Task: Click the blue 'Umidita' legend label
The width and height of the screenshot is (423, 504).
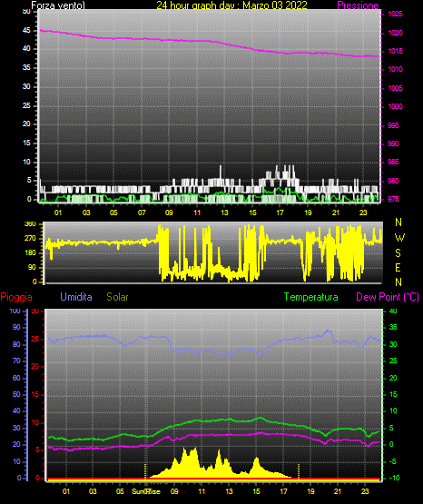Action: click(x=76, y=297)
